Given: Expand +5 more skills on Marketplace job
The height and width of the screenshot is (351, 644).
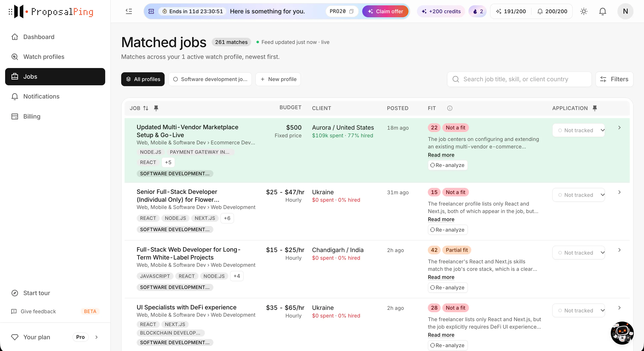Looking at the screenshot, I should pos(168,162).
